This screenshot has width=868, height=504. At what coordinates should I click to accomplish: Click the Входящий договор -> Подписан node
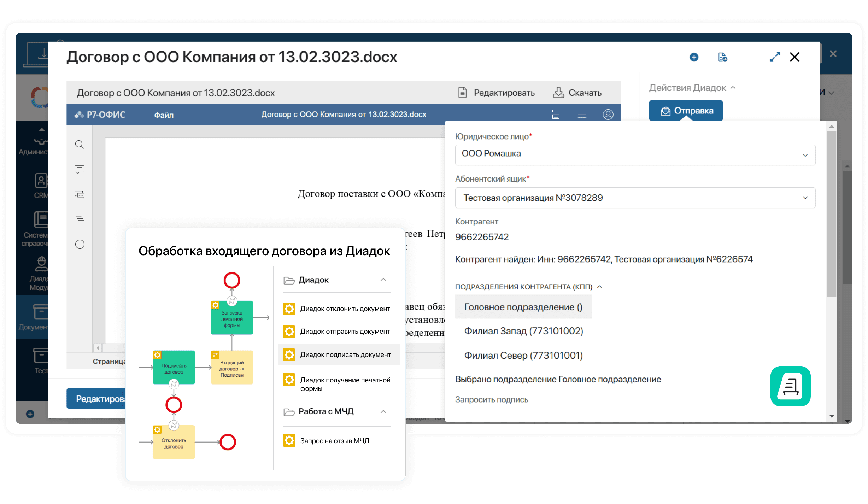(232, 368)
